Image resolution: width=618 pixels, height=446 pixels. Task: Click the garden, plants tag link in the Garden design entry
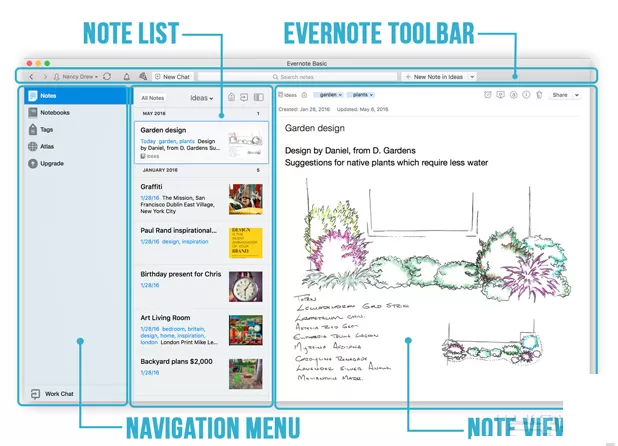click(177, 141)
